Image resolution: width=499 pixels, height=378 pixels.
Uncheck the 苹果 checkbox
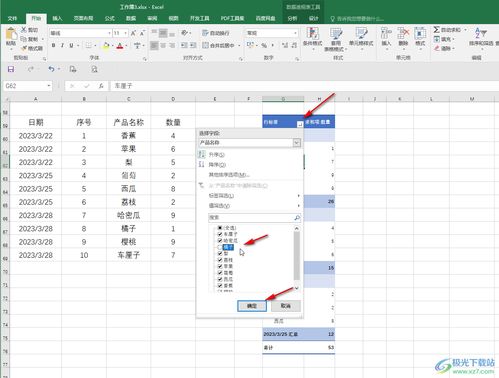tap(220, 266)
